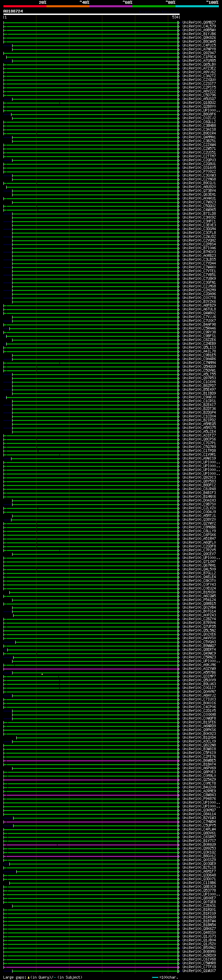Image resolution: width=222 pixels, height=980 pixels.
Task: Open hit UniRef100_A3CLX9
Action: tap(199, 742)
